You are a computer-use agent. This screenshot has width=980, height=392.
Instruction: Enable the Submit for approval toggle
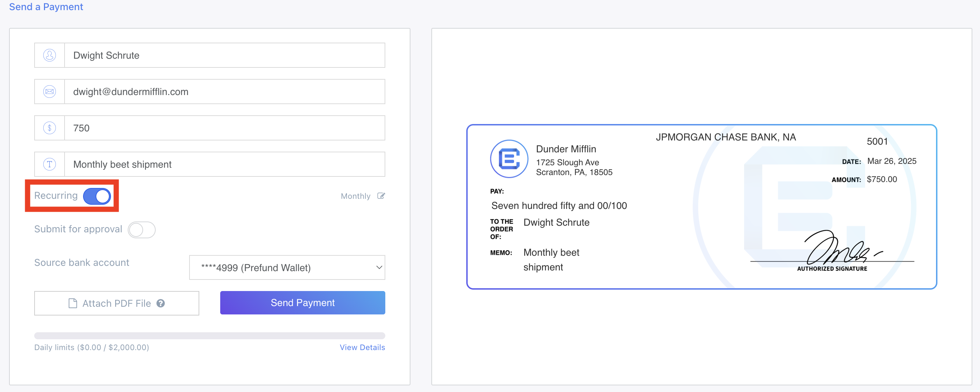click(x=142, y=230)
